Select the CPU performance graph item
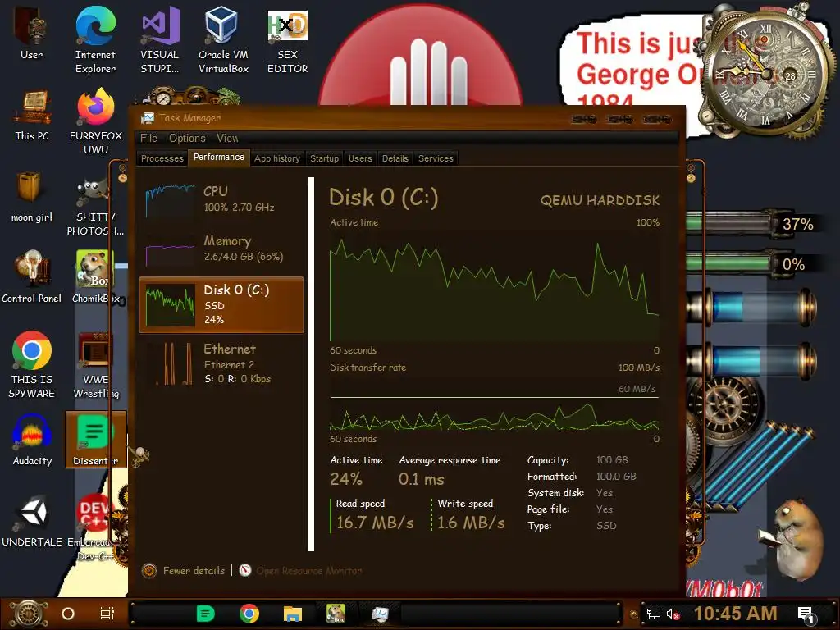The width and height of the screenshot is (840, 630). point(221,200)
